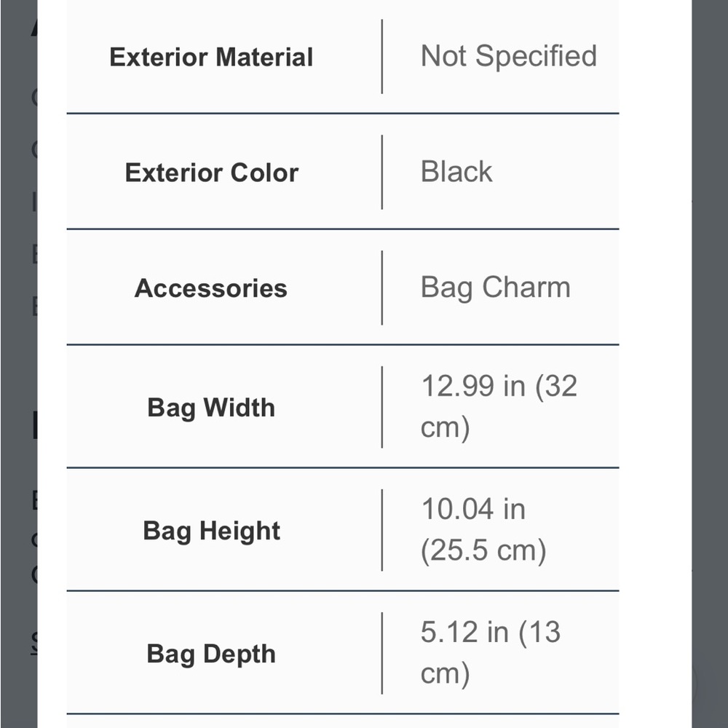Image resolution: width=728 pixels, height=728 pixels.
Task: Click the divider in Bag Height row
Action: 382,530
